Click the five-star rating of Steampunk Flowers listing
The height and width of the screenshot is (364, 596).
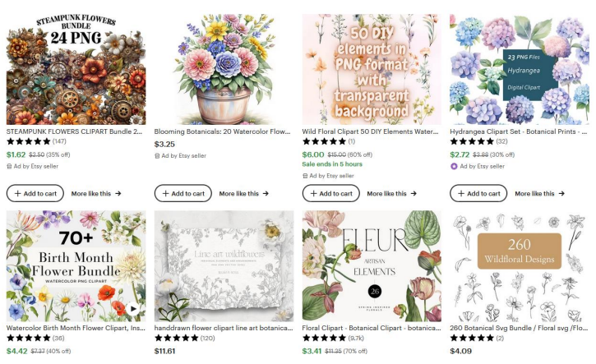pyautogui.click(x=29, y=141)
